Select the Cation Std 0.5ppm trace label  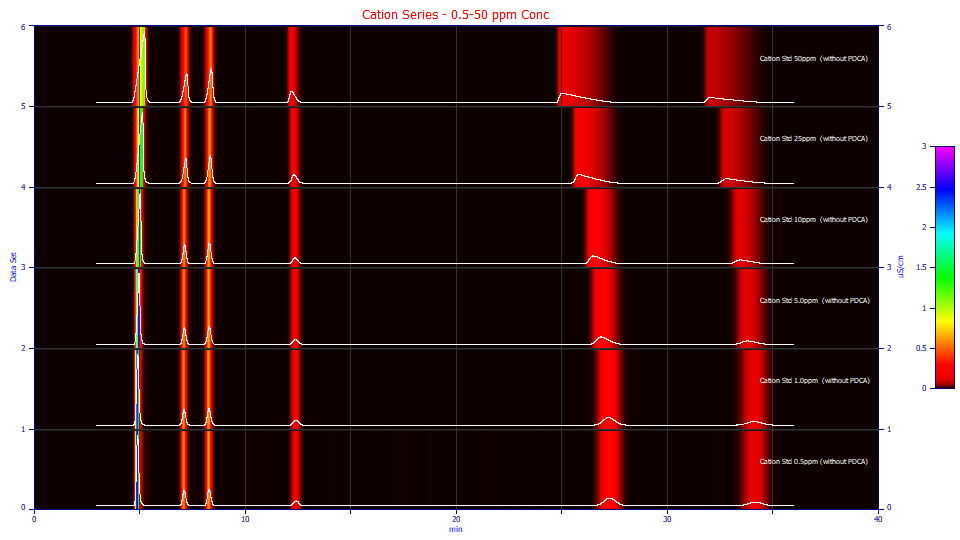pos(814,462)
